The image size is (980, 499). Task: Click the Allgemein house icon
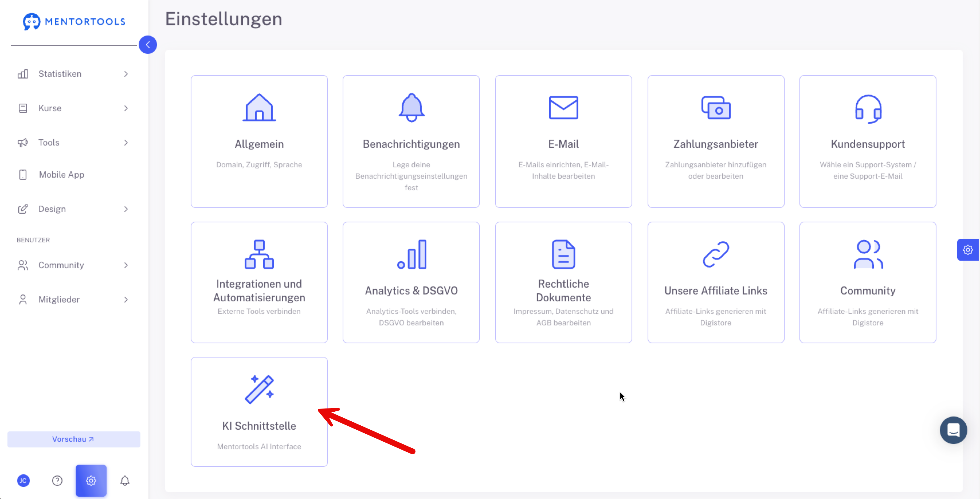[x=259, y=108]
